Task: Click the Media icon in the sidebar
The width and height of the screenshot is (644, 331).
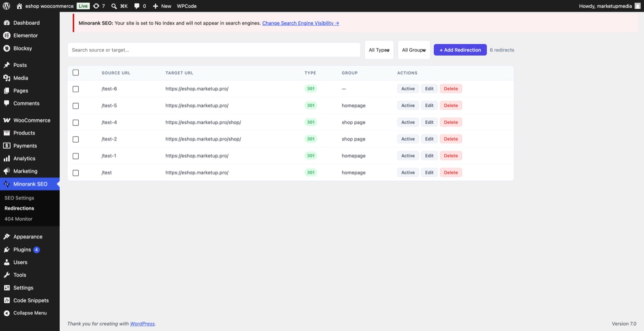Action: pyautogui.click(x=6, y=78)
